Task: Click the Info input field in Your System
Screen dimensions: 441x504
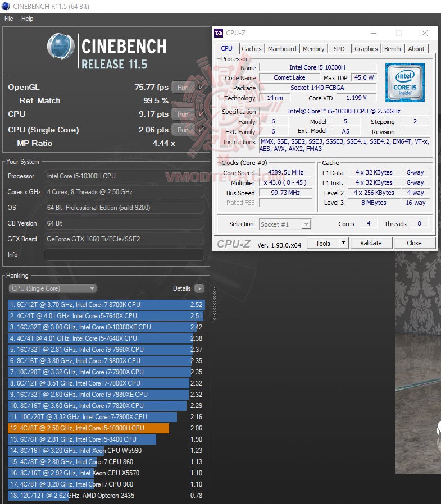Action: (x=124, y=255)
